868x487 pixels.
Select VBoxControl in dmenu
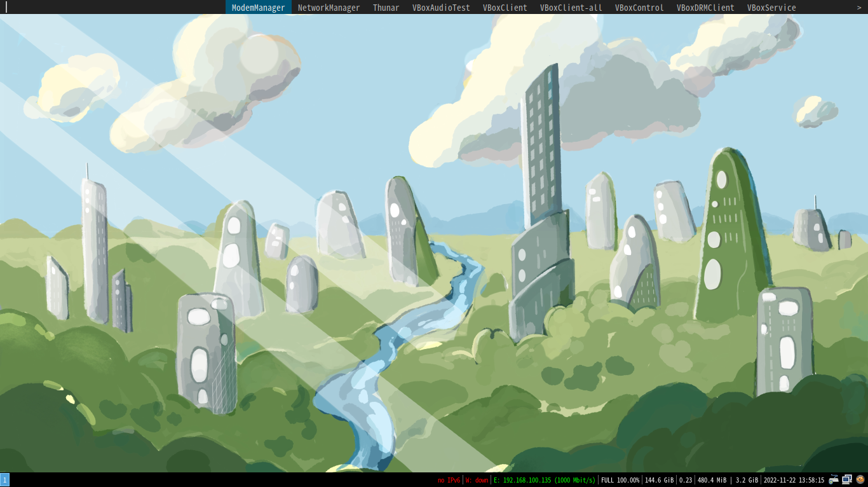coord(639,8)
